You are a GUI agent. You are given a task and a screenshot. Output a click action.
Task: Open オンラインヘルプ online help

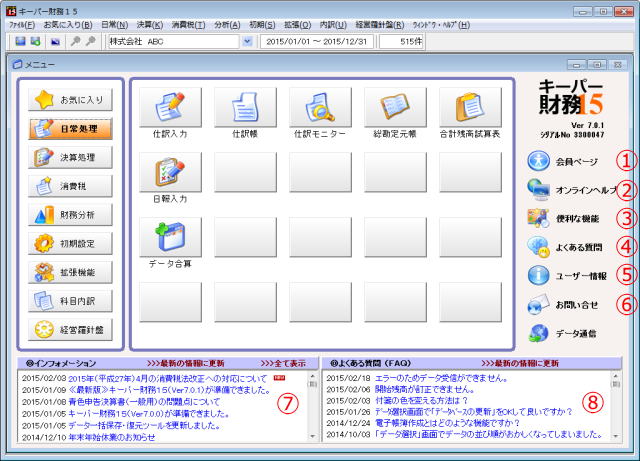tap(571, 190)
